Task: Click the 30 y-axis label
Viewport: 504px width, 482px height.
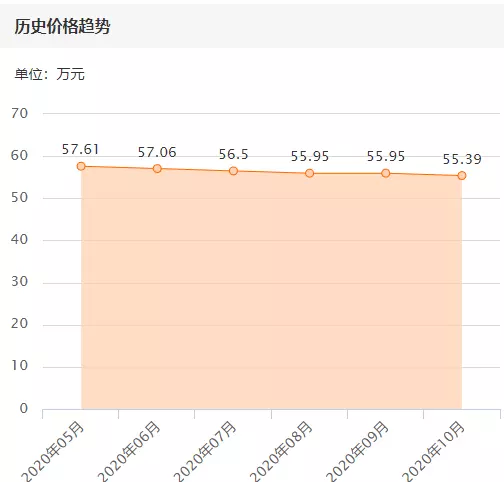Action: [x=19, y=282]
